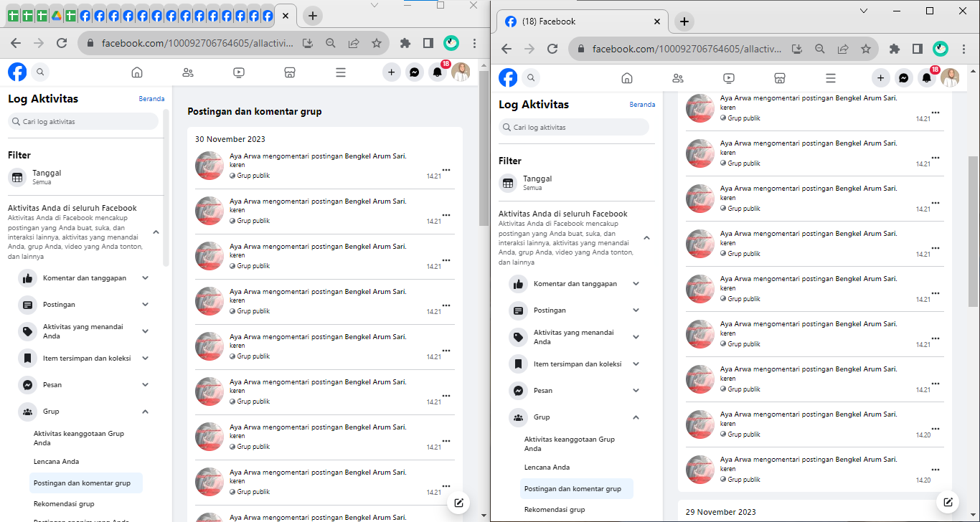980x522 pixels.
Task: Click the left sidebar scrollbar in left window
Action: [x=166, y=186]
